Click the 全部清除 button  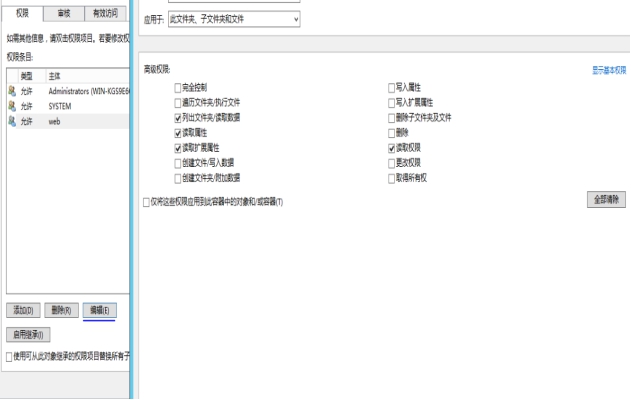(606, 200)
